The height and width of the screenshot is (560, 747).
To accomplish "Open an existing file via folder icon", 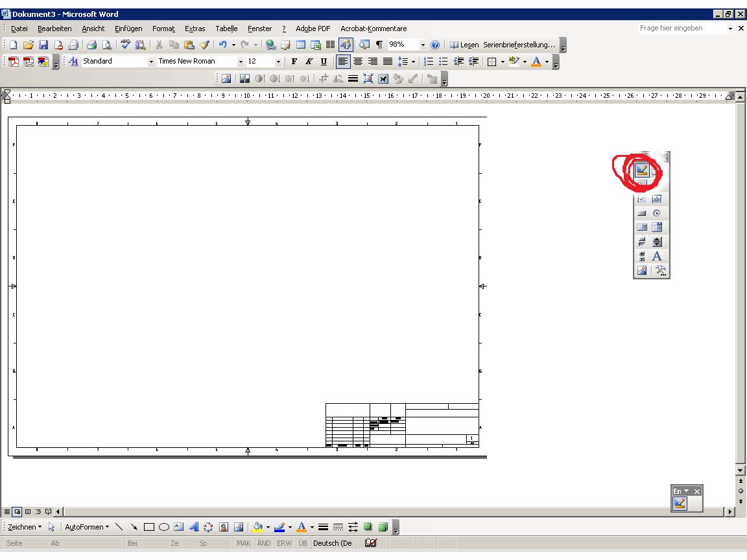I will pos(28,45).
